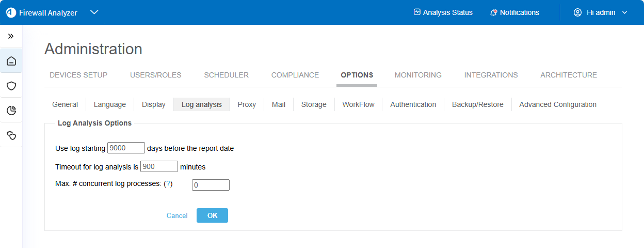Image resolution: width=644 pixels, height=248 pixels.
Task: Click the bottom sidebar linked-shapes icon
Action: (x=11, y=135)
